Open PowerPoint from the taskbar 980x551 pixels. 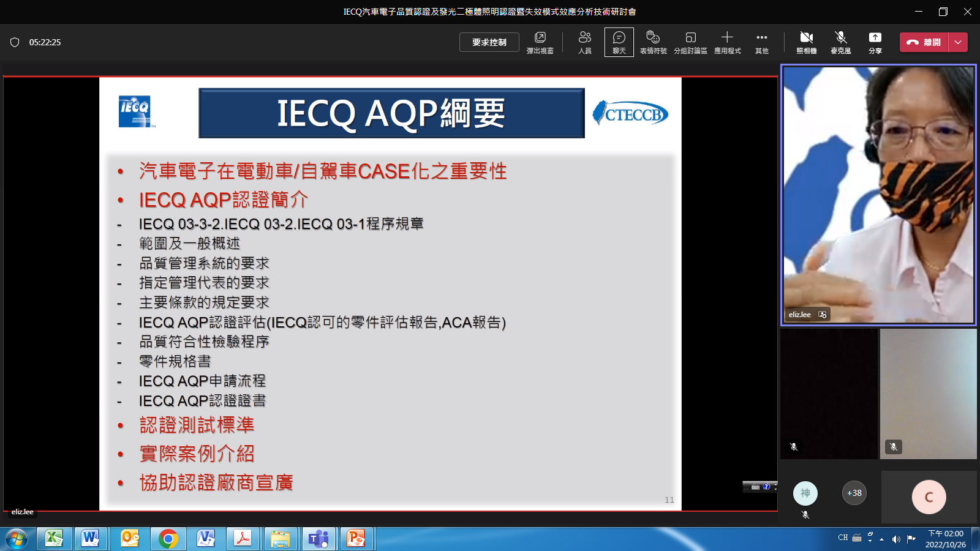tap(356, 539)
